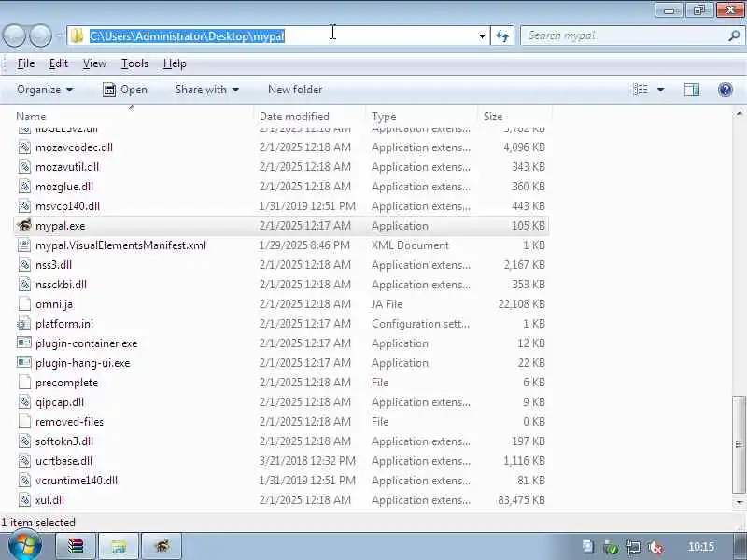Select the mozglue.dll file name
Screen dimensions: 747x560
tap(64, 187)
